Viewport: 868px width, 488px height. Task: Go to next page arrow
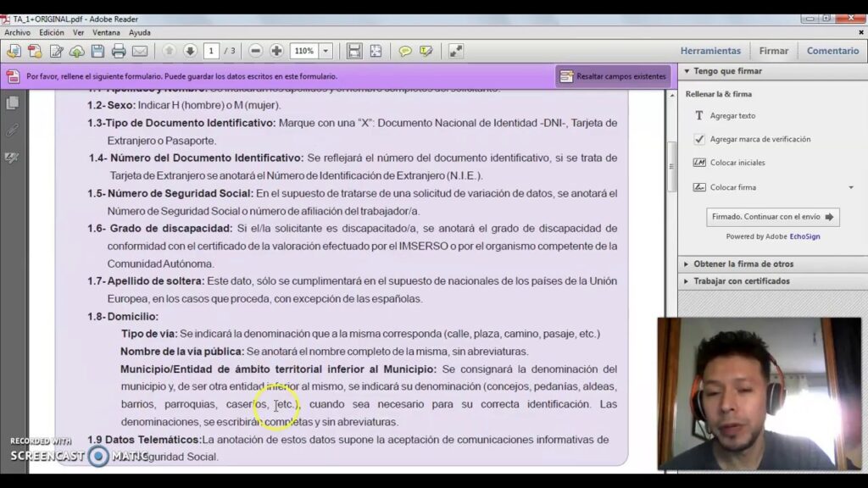coord(190,51)
